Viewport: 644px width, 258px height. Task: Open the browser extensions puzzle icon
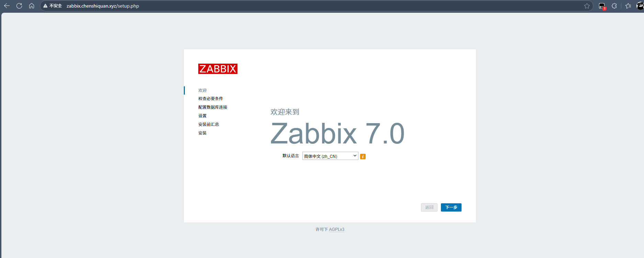[614, 6]
